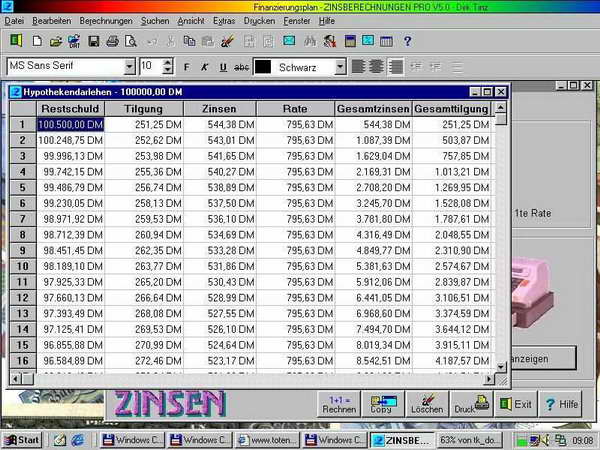The image size is (600, 450).
Task: Click the binoculars search icon
Action: 309,41
